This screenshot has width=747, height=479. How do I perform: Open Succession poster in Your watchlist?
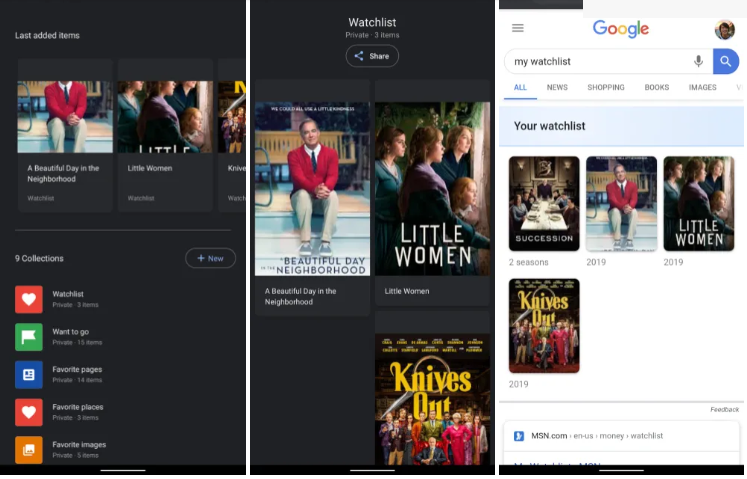coord(544,204)
